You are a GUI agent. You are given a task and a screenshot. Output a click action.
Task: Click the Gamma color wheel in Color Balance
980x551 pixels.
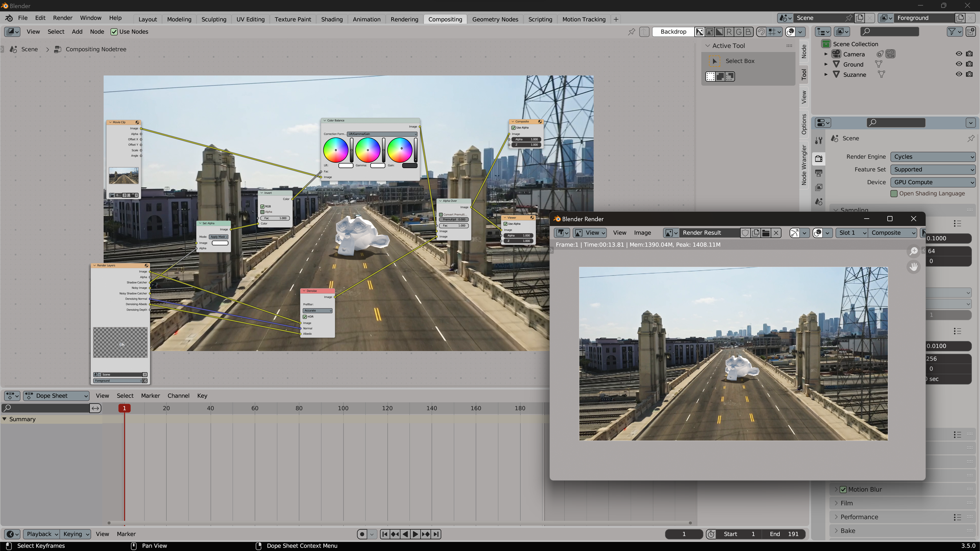coord(368,150)
